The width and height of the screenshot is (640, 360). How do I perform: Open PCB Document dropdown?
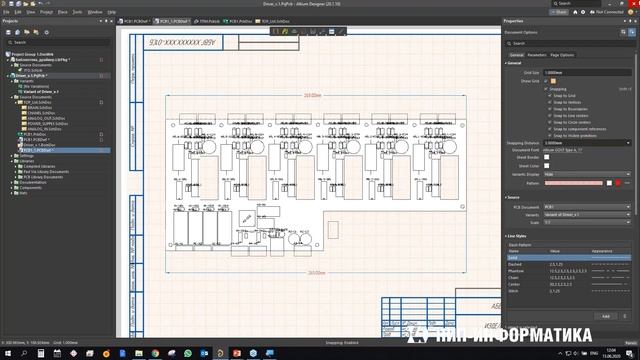pos(587,207)
